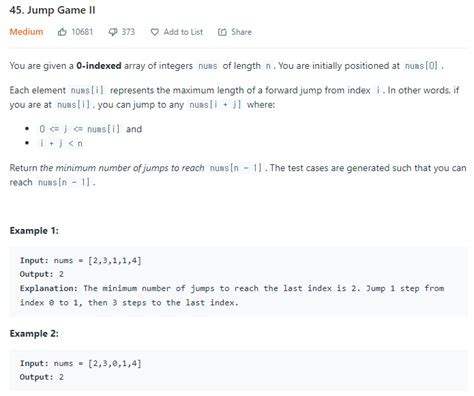Click the Example 1 Explanation text
This screenshot has height=396, width=474.
(x=232, y=295)
